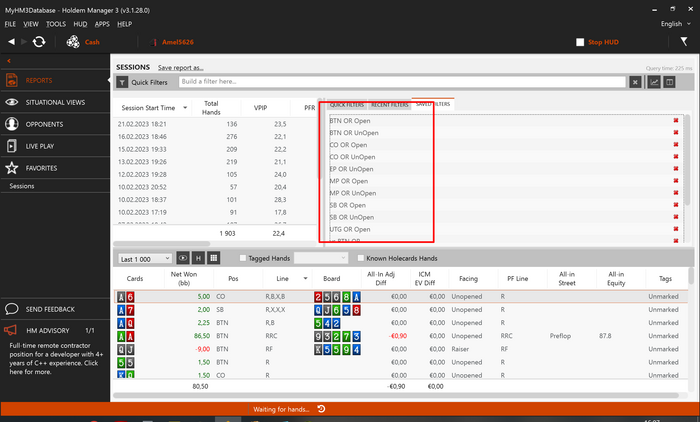Delete the MP OR UnOpen saved filter
The width and height of the screenshot is (700, 422).
pyautogui.click(x=675, y=193)
